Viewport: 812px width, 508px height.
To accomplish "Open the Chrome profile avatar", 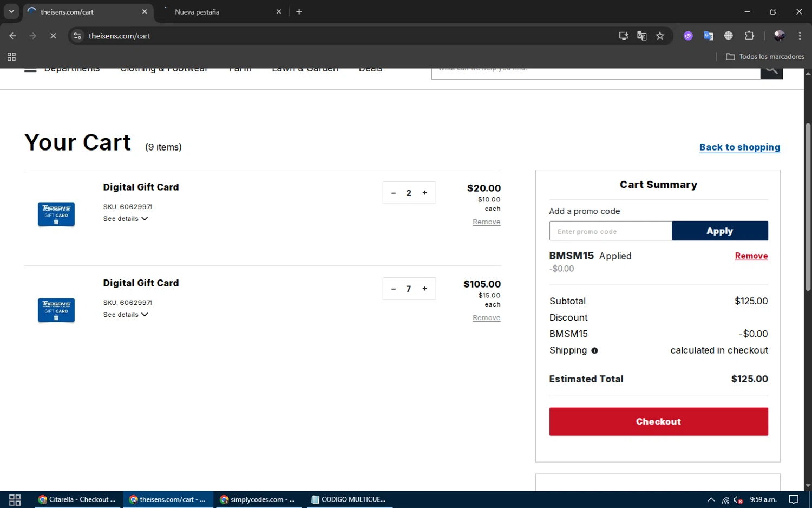I will coord(780,36).
